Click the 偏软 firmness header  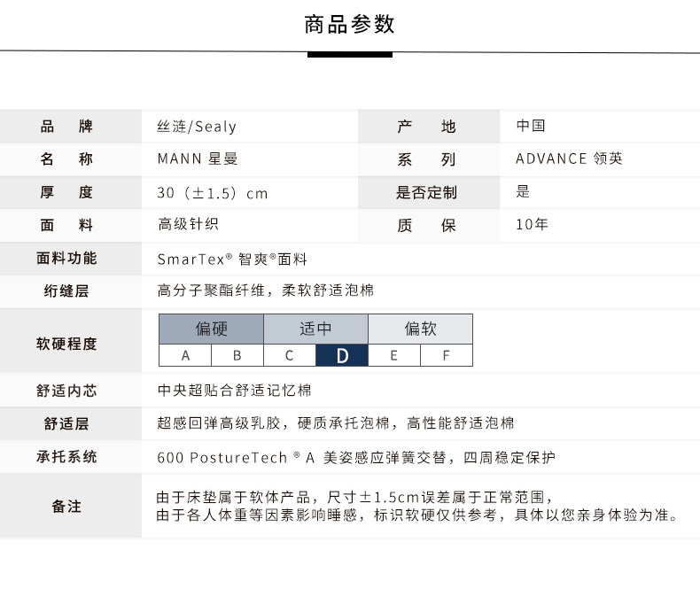[x=420, y=329]
